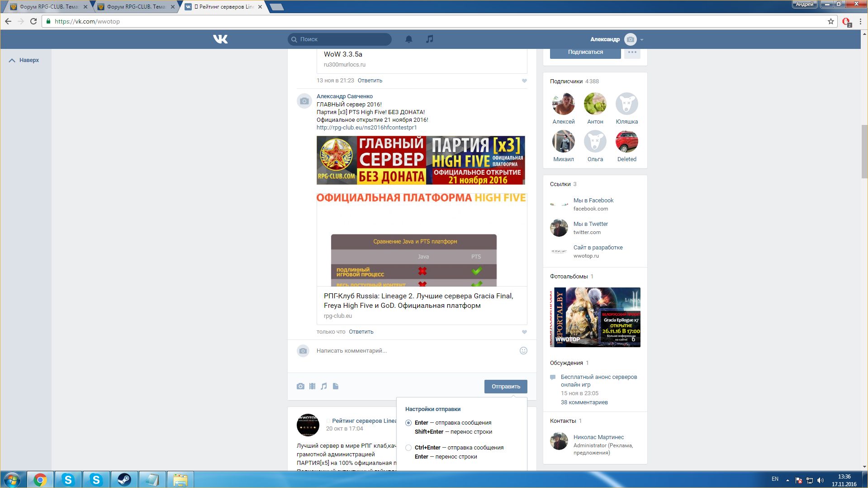868x488 pixels.
Task: Open a new browser tab
Action: coord(277,7)
